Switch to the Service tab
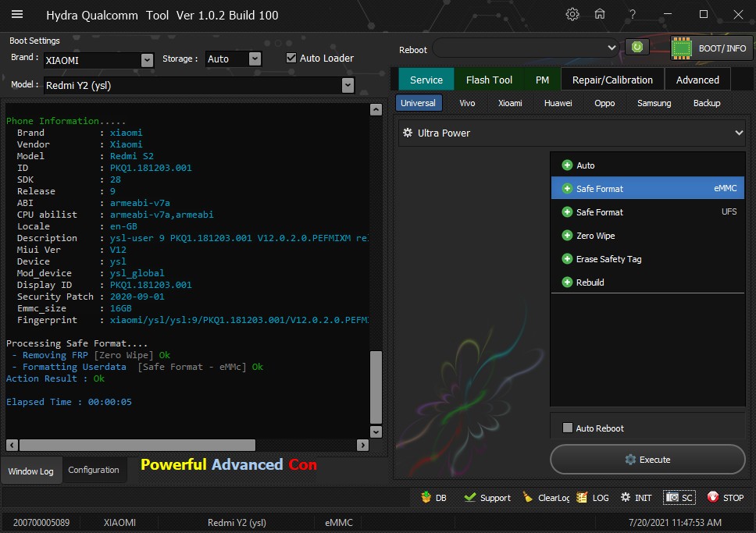This screenshot has height=533, width=756. pos(426,80)
